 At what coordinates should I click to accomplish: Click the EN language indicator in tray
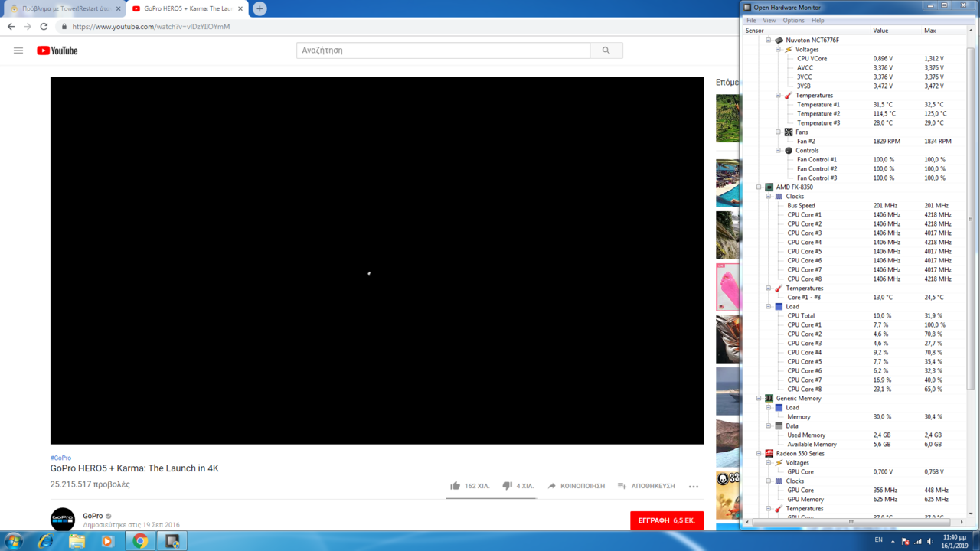click(878, 540)
